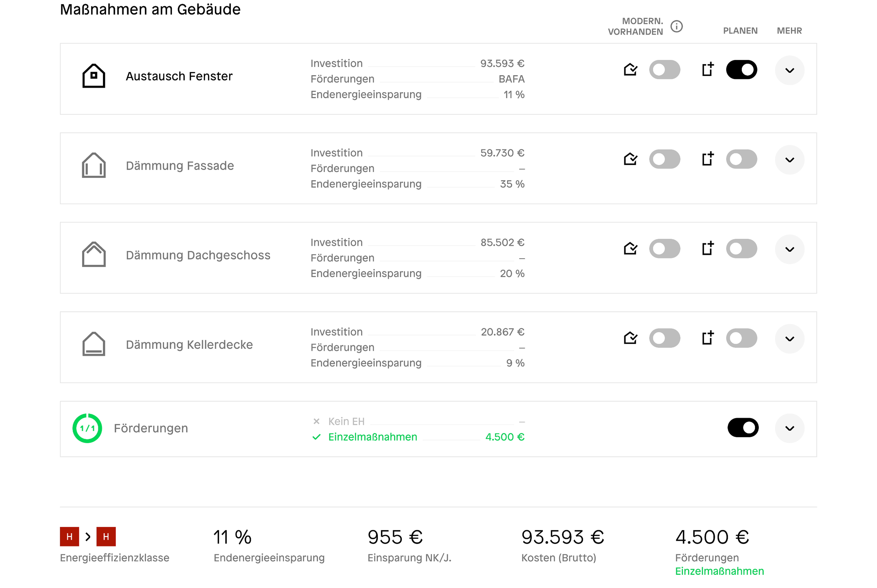877x588 pixels.
Task: Enable the Planen toggle for Dämmung Fassade
Action: click(x=741, y=159)
